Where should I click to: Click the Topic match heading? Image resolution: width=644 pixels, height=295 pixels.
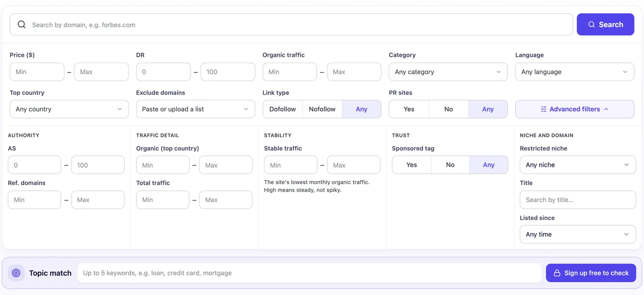tap(50, 273)
